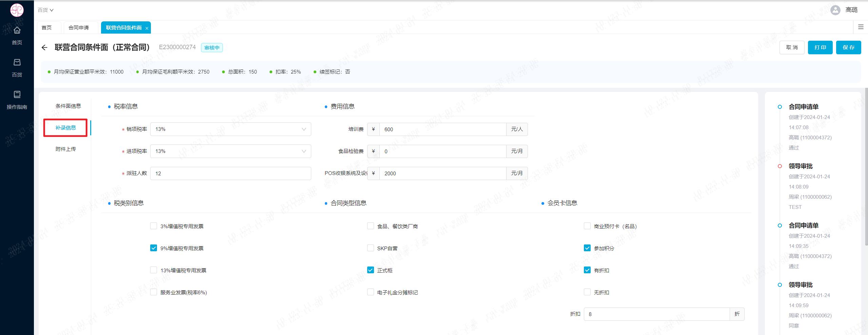The height and width of the screenshot is (335, 868).
Task: Select 联营合同条件面 tab
Action: pos(123,27)
